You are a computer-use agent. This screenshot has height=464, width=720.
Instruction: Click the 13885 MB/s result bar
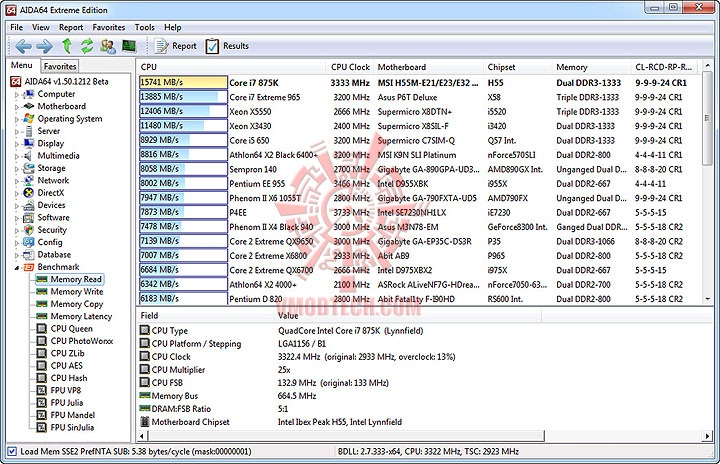pyautogui.click(x=183, y=97)
